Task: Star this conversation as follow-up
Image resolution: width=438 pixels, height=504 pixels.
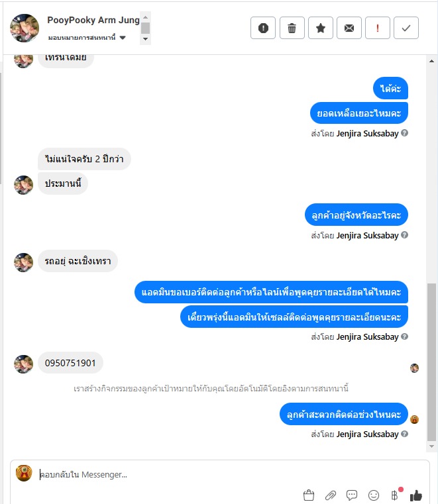Action: (x=320, y=28)
